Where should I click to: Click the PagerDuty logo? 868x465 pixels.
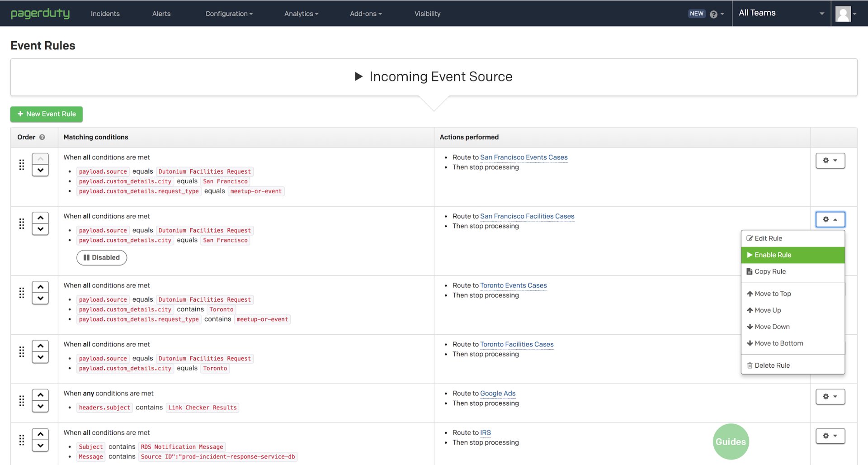40,14
